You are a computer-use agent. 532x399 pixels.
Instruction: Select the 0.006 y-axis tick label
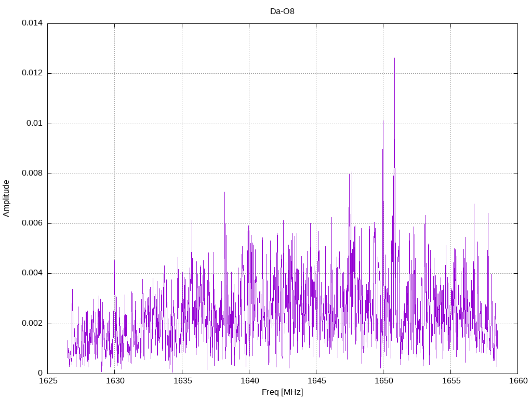pos(32,223)
